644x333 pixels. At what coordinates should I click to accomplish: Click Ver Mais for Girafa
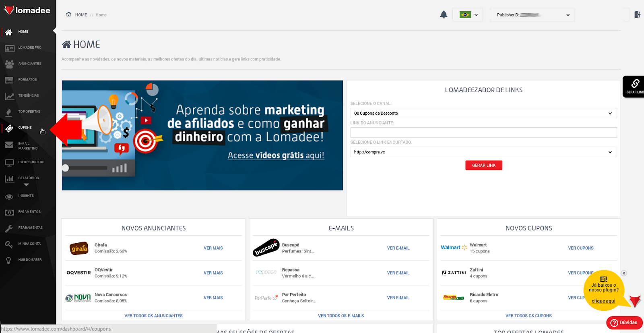213,248
